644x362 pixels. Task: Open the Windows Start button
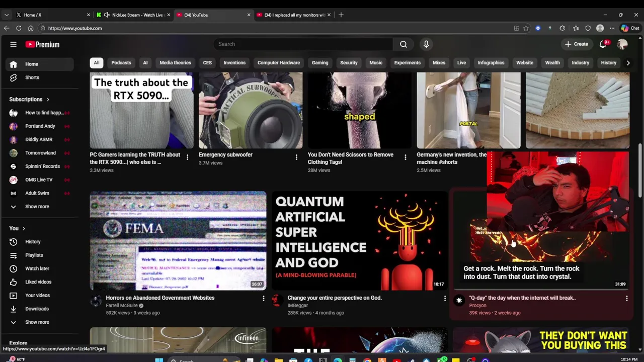click(x=159, y=360)
